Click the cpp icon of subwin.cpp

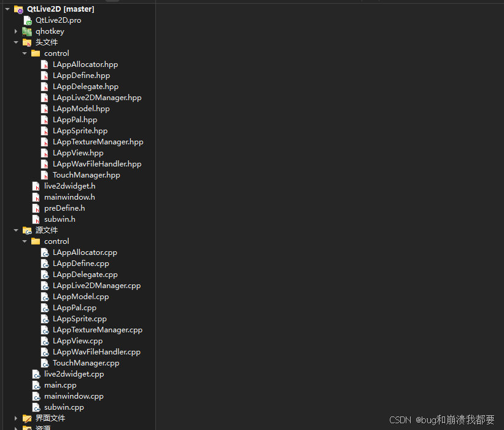36,407
